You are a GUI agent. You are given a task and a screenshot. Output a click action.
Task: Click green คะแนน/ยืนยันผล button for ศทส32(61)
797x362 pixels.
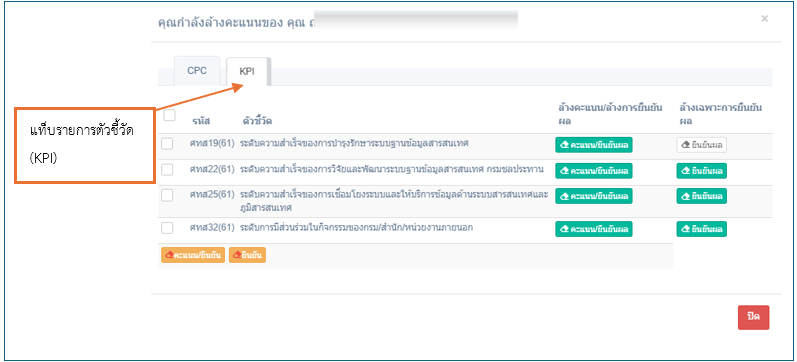(593, 229)
